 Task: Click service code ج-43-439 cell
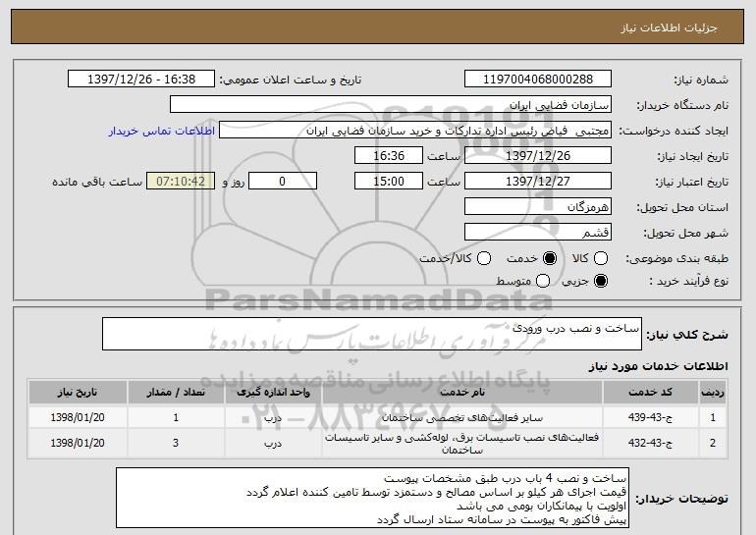pos(650,417)
